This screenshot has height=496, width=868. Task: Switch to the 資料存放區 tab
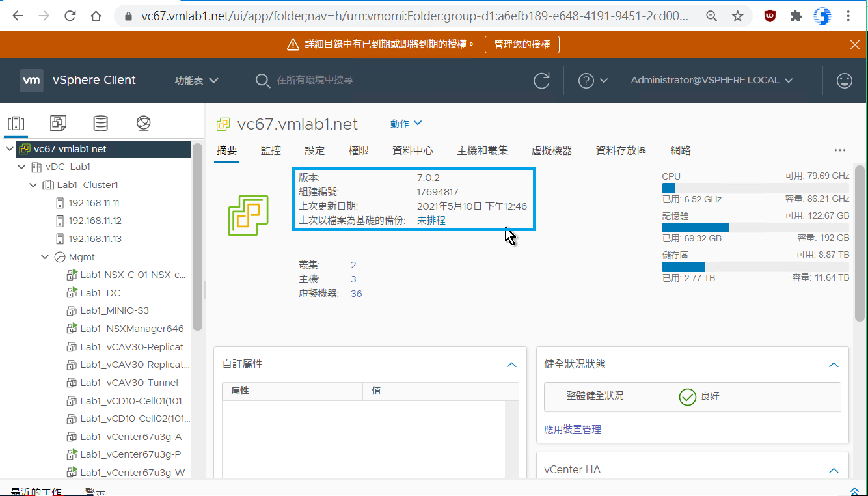(621, 150)
